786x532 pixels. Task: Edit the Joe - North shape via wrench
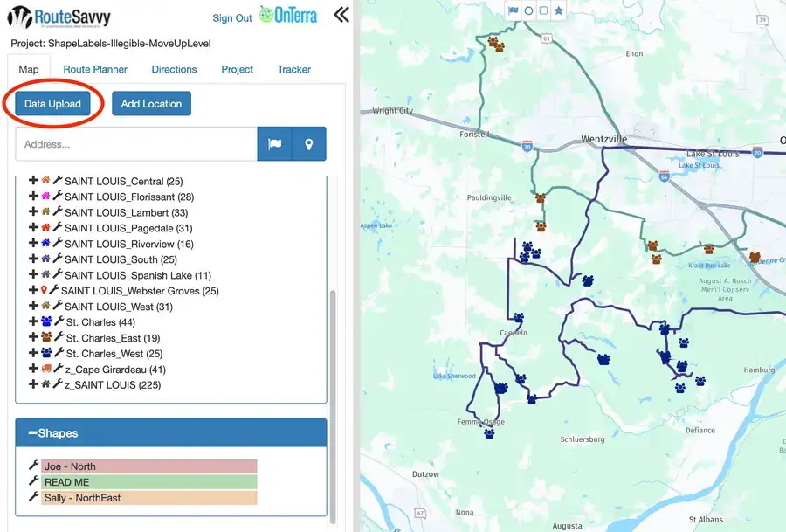click(x=33, y=466)
